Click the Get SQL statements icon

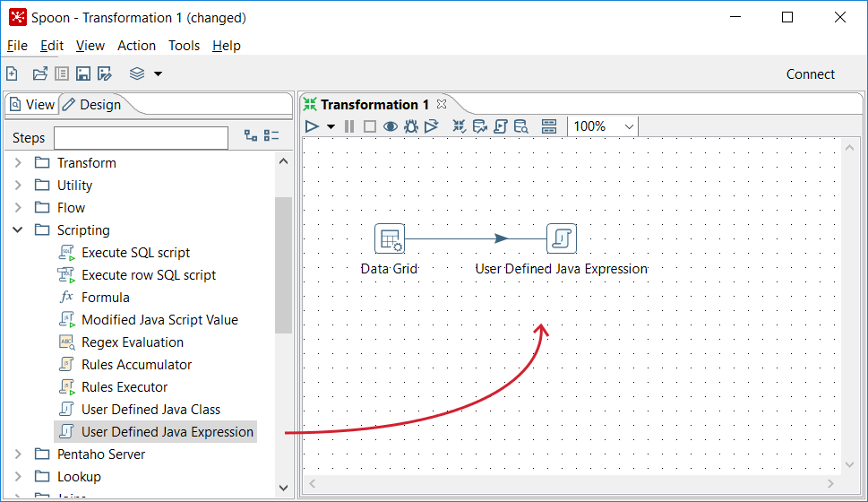tap(501, 127)
